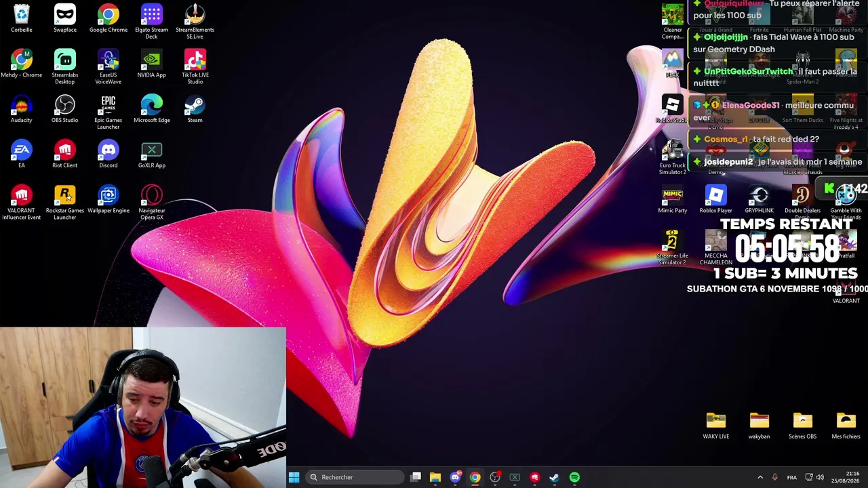The height and width of the screenshot is (488, 868).
Task: Switch to Discord in the taskbar
Action: 455,477
